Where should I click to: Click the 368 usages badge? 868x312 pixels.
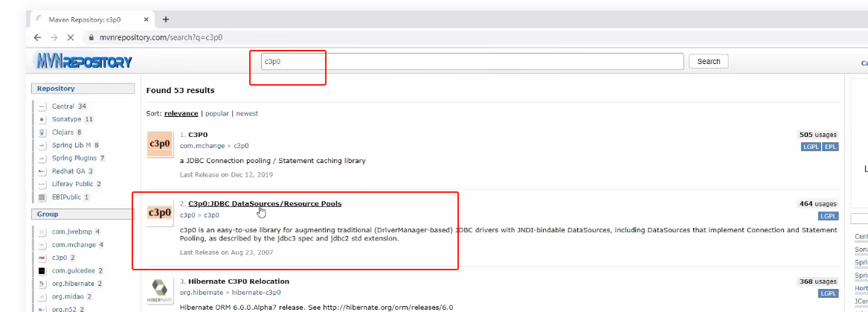[817, 281]
